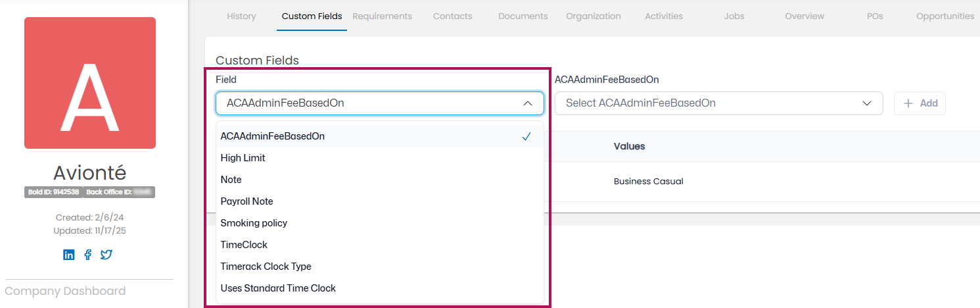Click the Avionté company logo tile
The width and height of the screenshot is (980, 308).
[x=90, y=83]
